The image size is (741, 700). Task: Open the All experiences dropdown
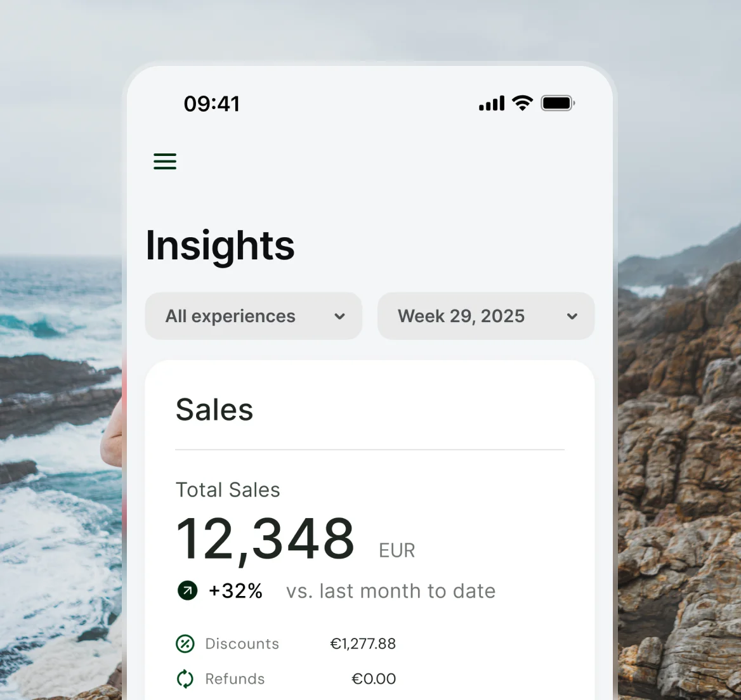(253, 316)
